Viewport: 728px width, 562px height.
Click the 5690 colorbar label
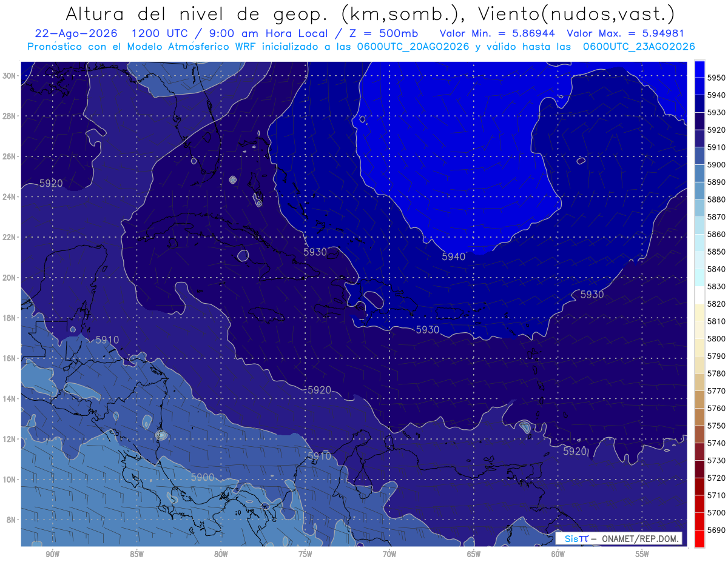click(x=716, y=530)
